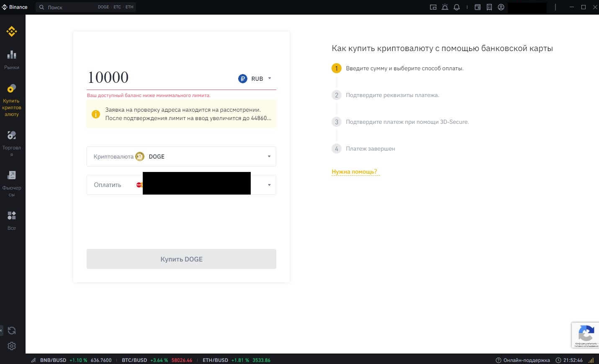The width and height of the screenshot is (599, 364).
Task: Click the ETC quick search suggestion
Action: click(117, 7)
